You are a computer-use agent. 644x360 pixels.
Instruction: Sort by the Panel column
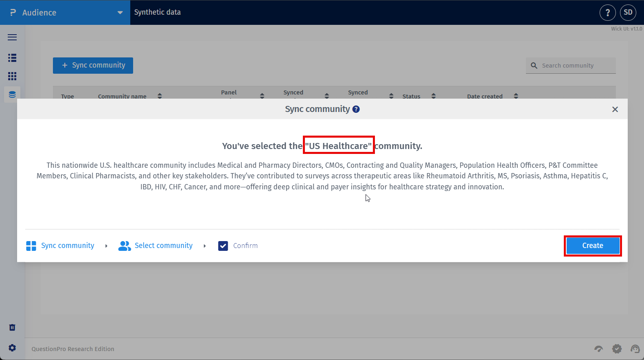pos(262,96)
